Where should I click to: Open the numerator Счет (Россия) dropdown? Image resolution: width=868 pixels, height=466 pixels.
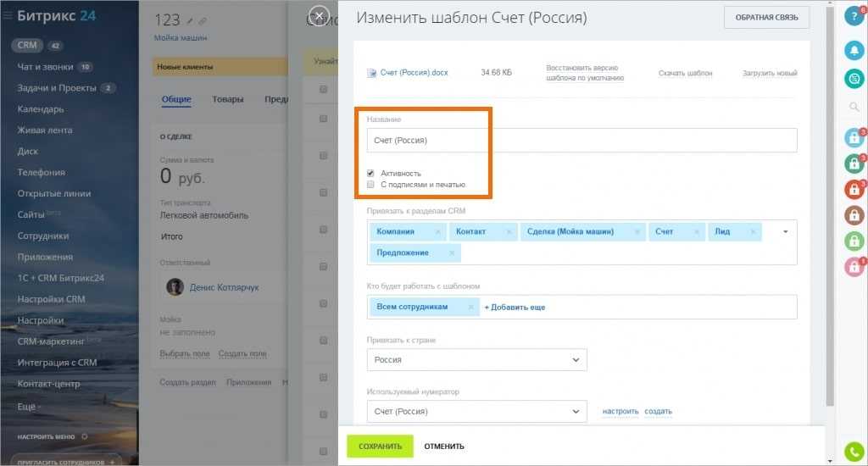(x=476, y=412)
